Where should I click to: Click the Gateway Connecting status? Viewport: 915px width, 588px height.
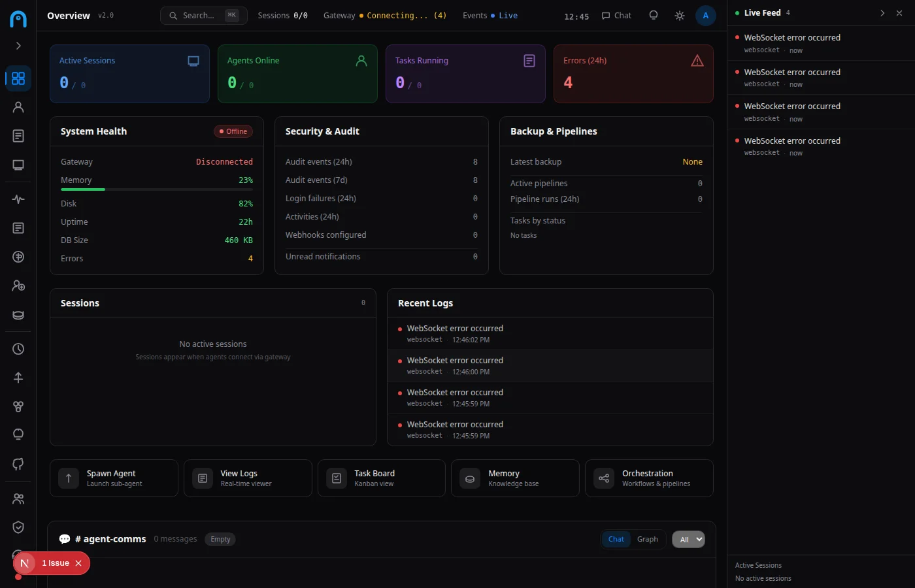coord(385,16)
